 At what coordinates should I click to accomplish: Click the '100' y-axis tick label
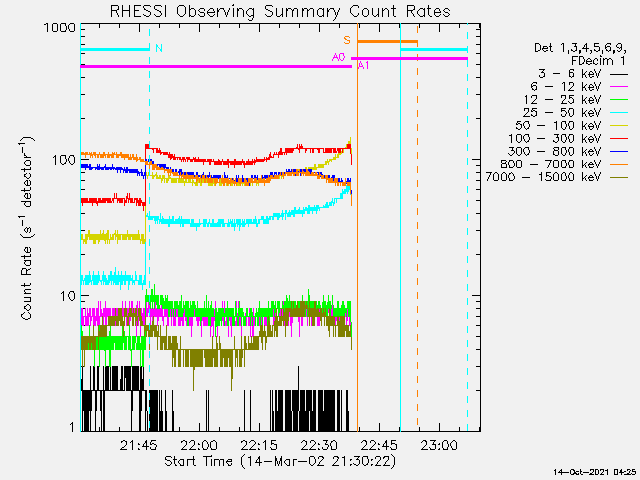click(x=64, y=160)
